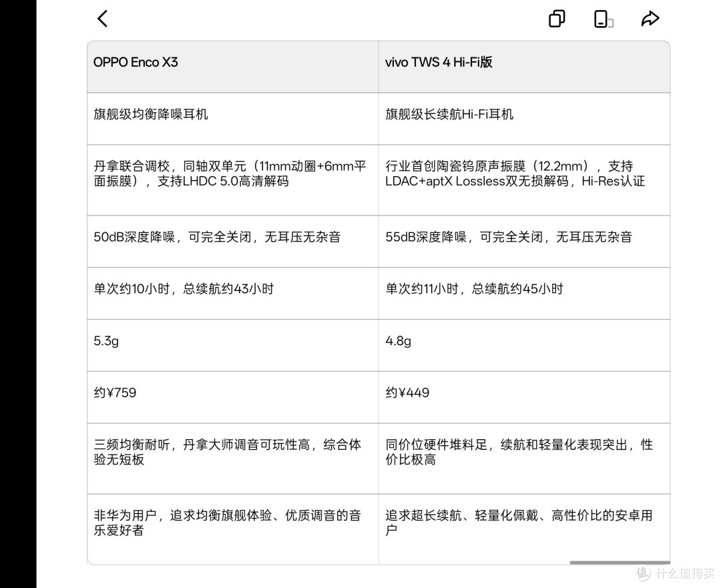Open the share arrow icon
The width and height of the screenshot is (721, 588).
coord(650,19)
